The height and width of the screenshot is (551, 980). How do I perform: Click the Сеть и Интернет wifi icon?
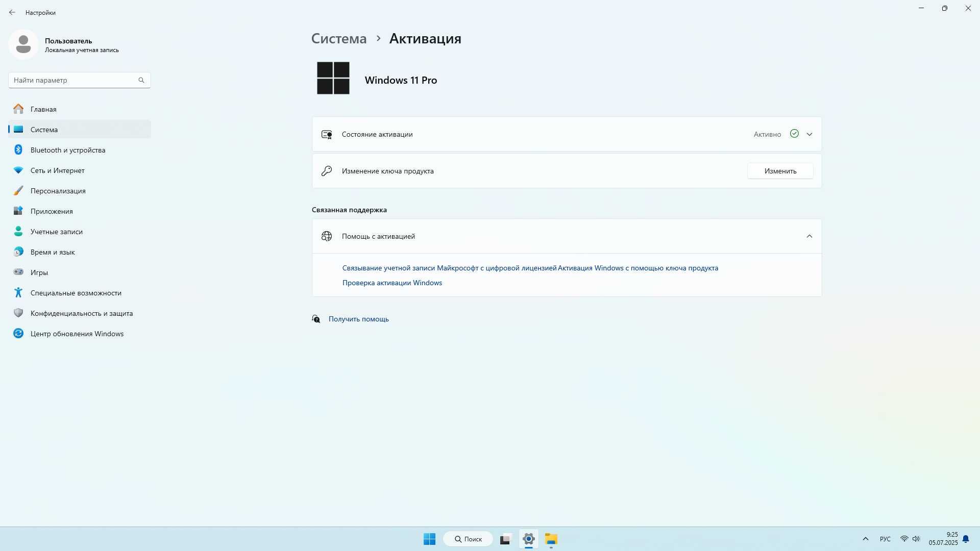point(18,170)
